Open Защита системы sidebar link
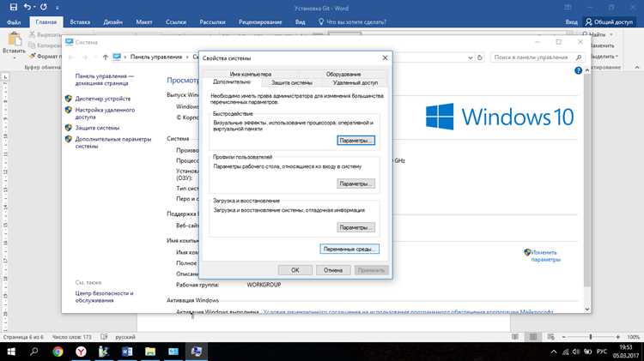Screen dimensions: 644x361 point(97,128)
